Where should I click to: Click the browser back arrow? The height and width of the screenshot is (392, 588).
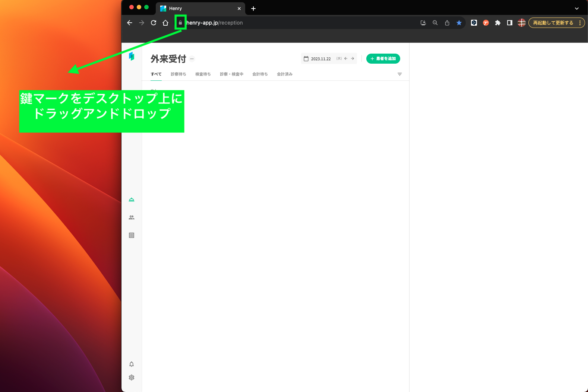pos(130,23)
